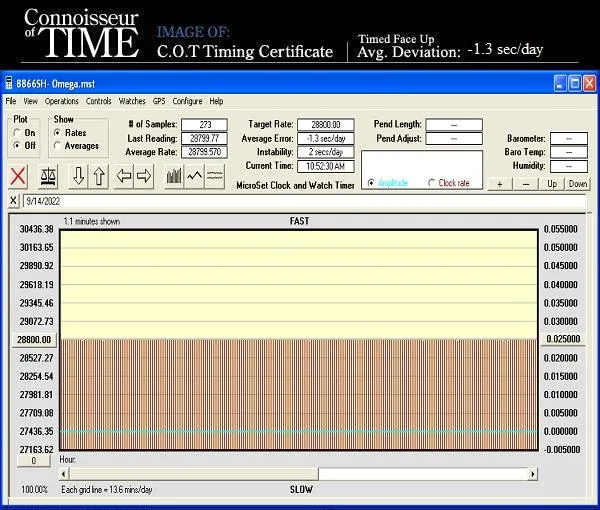
Task: Click the Up button
Action: tap(552, 184)
